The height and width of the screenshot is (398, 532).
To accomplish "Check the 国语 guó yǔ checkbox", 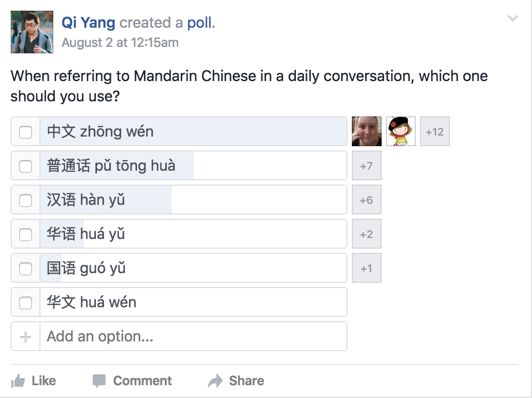I will pos(26,268).
